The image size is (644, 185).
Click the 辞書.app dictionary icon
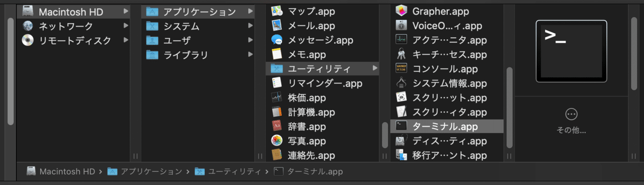click(x=277, y=127)
